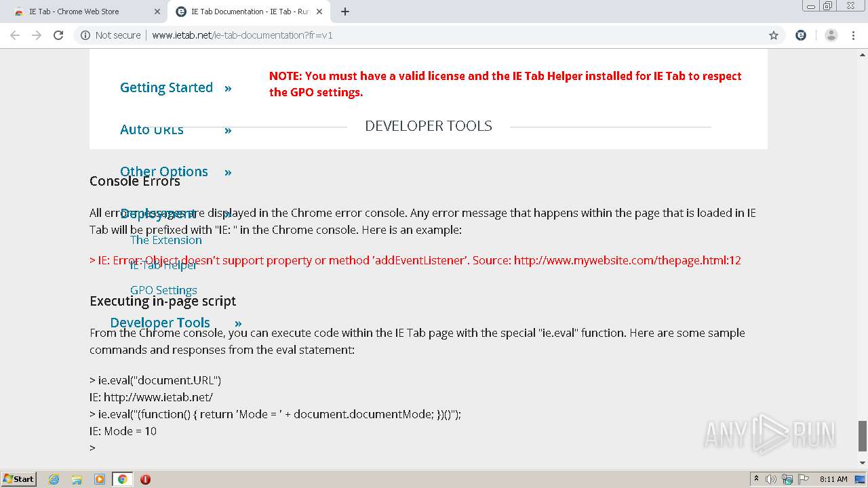The width and height of the screenshot is (868, 488).
Task: Close the IE Tab - Chrome Web Store tab
Action: coord(157,12)
